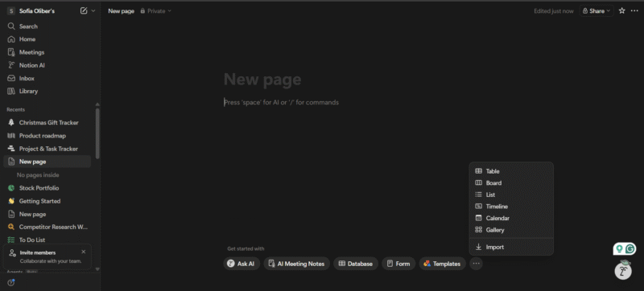Open the Getting Started page
The height and width of the screenshot is (291, 644).
click(x=47, y=201)
